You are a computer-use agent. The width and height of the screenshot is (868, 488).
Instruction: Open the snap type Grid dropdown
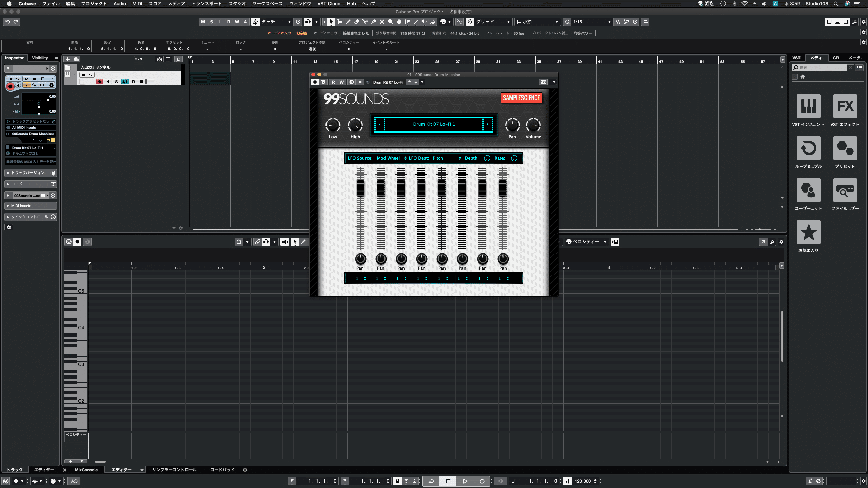tap(493, 22)
